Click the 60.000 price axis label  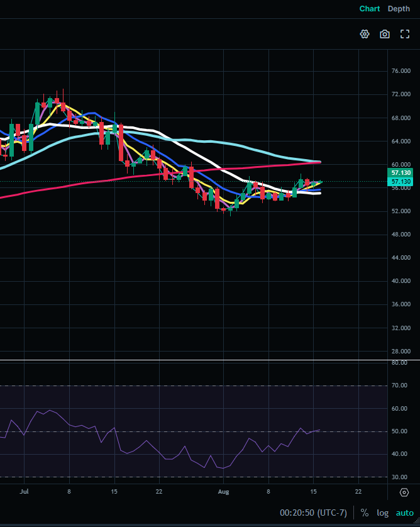coord(401,164)
